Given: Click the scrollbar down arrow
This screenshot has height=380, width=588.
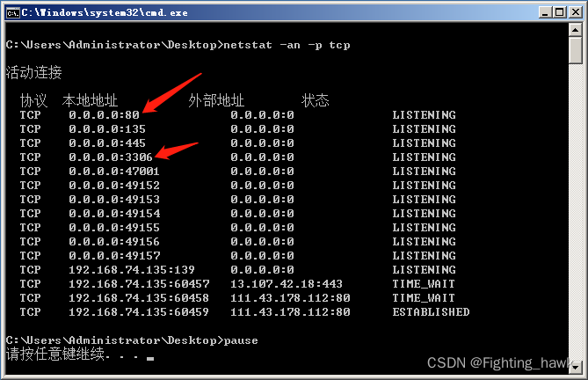Looking at the screenshot, I should click(575, 368).
